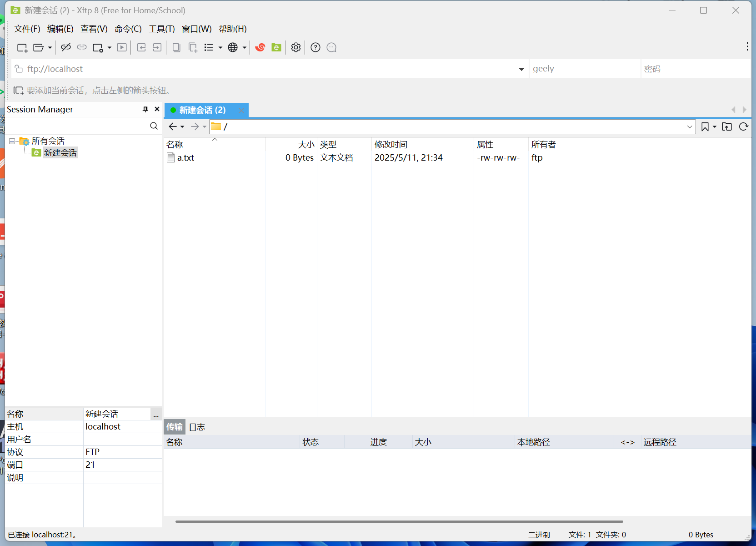This screenshot has height=546, width=756.
Task: Sort files by 名称 column header
Action: [x=215, y=144]
